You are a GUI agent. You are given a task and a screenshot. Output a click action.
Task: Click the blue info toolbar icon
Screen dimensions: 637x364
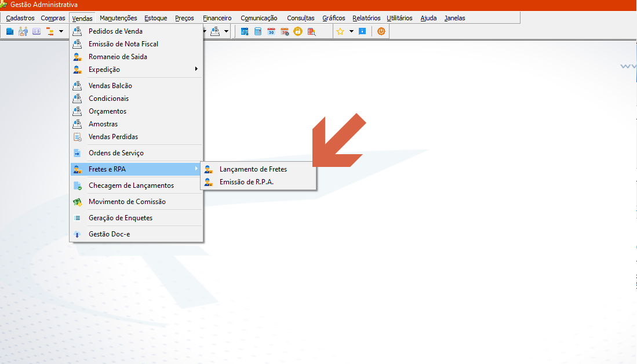click(362, 31)
